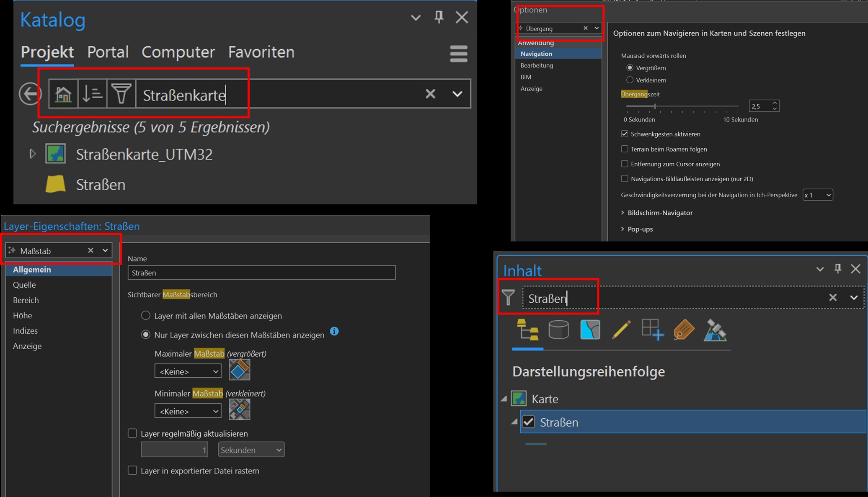
Task: Select List by Data Source icon
Action: (x=558, y=330)
